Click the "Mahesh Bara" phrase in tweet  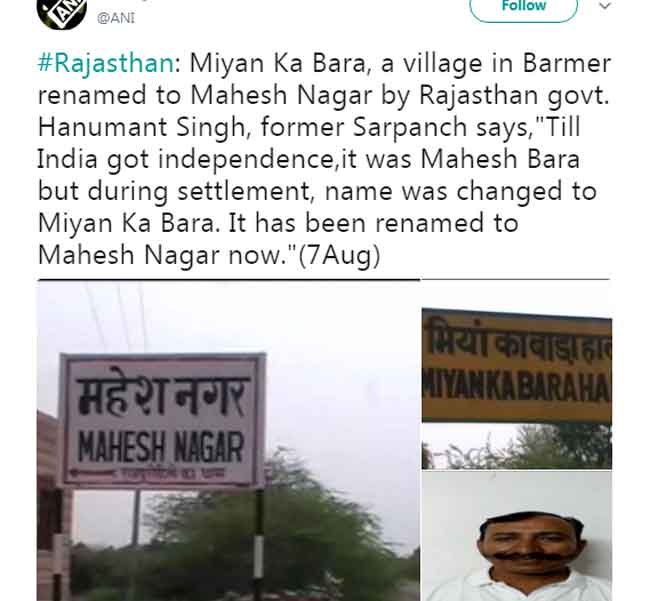[500, 159]
